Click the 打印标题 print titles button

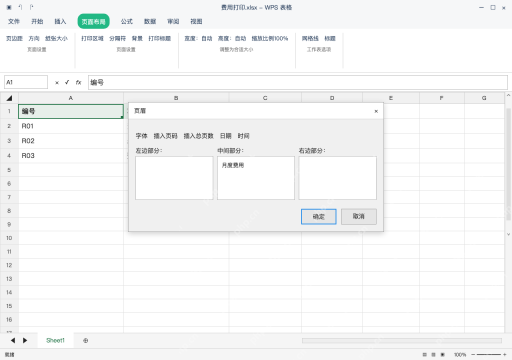point(160,39)
